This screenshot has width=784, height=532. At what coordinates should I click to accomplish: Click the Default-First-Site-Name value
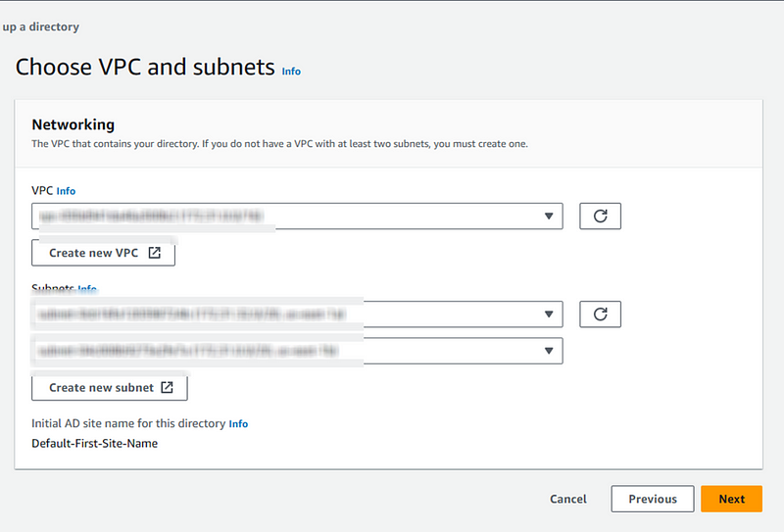[x=94, y=444]
